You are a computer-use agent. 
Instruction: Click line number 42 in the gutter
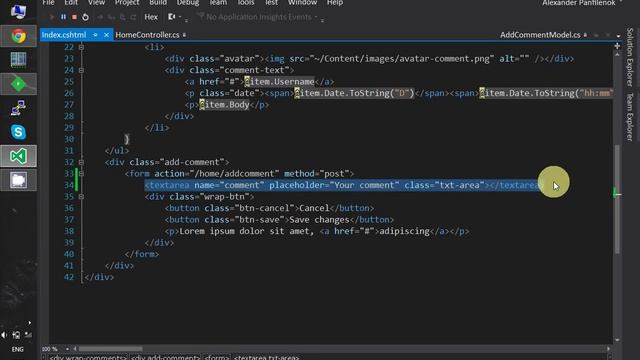click(69, 277)
